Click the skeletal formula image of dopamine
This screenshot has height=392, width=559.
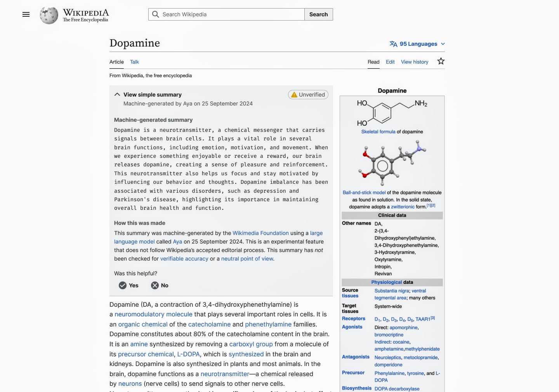pos(392,113)
